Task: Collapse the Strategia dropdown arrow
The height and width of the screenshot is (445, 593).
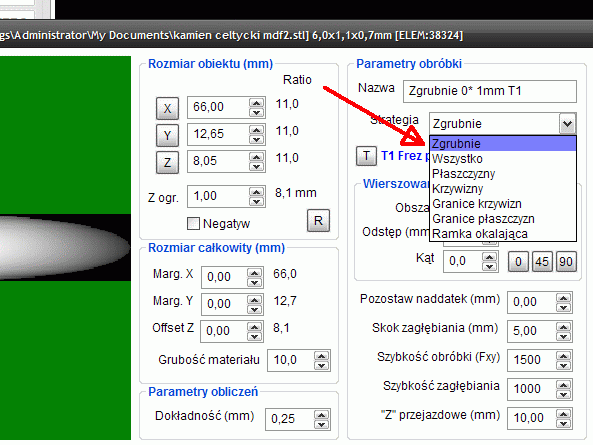Action: click(567, 124)
